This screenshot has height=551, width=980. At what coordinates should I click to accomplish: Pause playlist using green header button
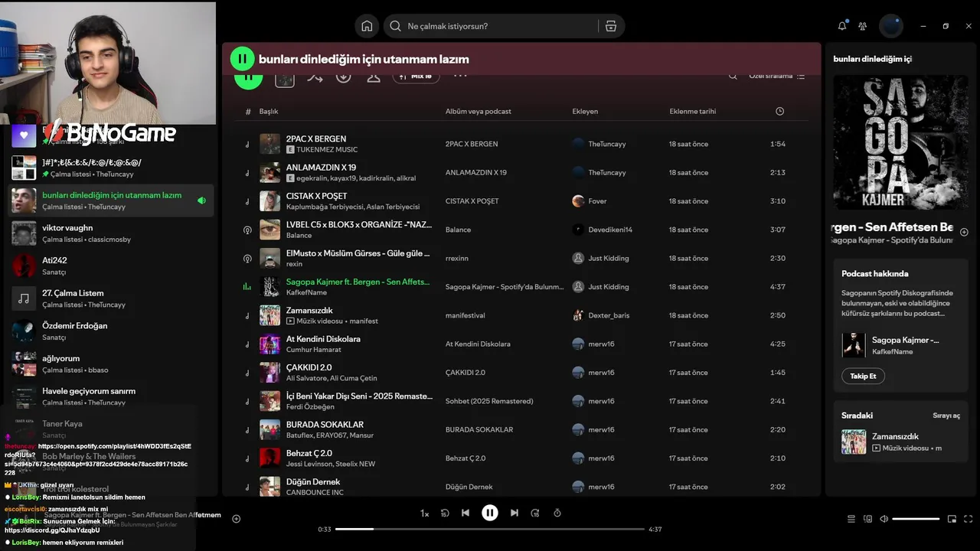coord(242,59)
